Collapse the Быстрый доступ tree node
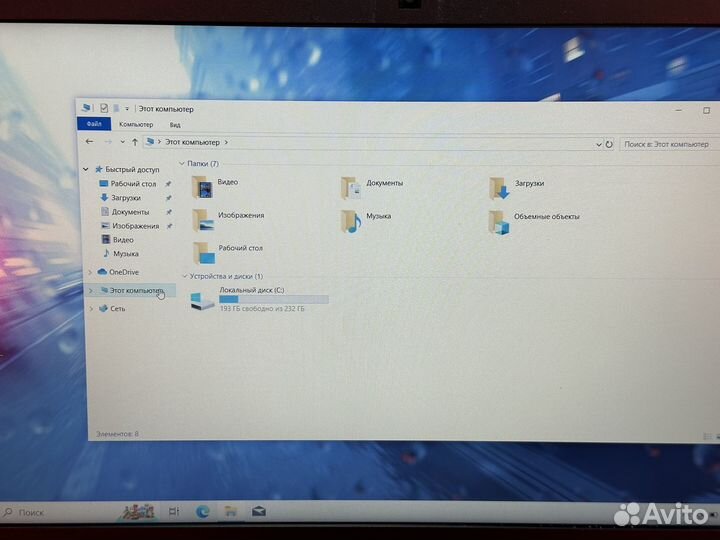Viewport: 720px width, 540px height. point(85,169)
